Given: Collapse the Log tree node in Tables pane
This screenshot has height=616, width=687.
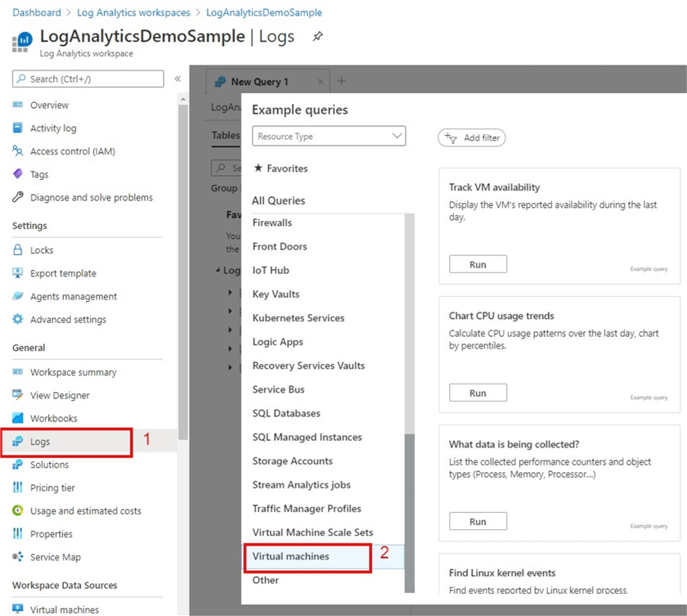Looking at the screenshot, I should [x=218, y=270].
